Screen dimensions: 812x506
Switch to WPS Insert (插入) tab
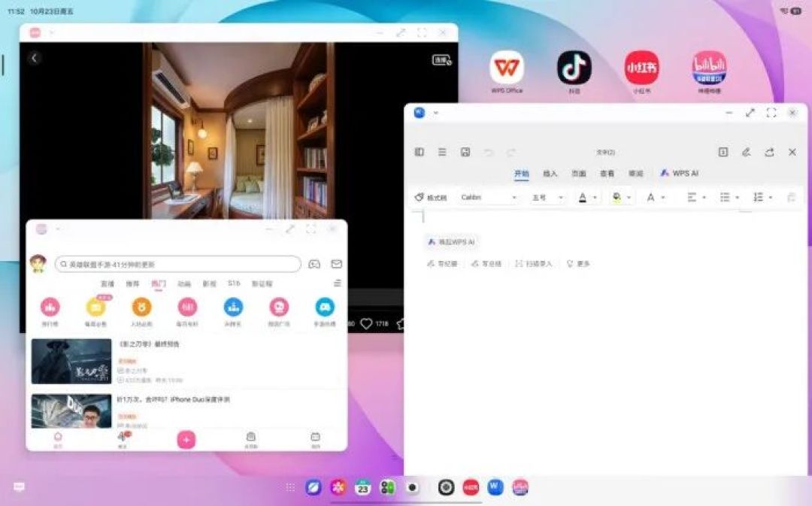coord(550,174)
